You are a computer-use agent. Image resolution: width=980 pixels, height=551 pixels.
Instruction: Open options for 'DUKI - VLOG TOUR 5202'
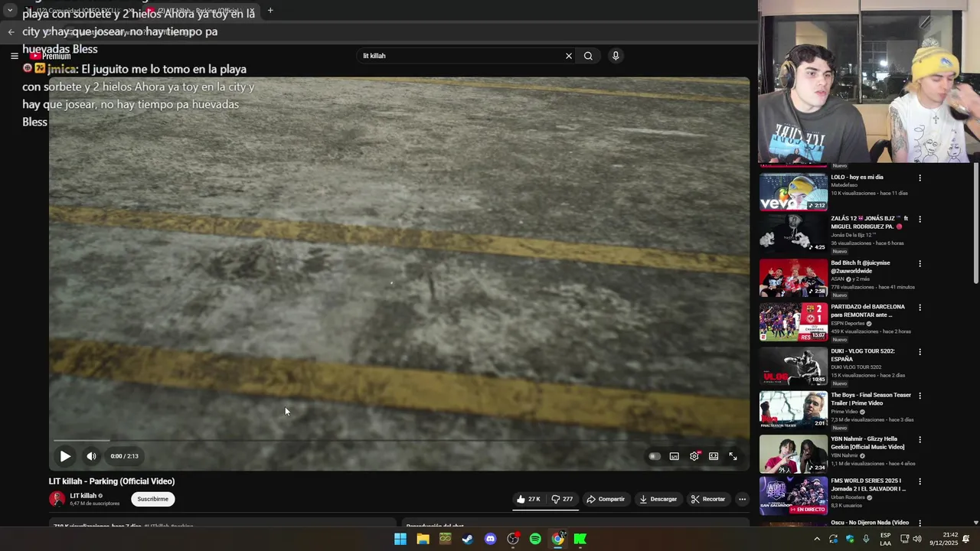point(920,352)
